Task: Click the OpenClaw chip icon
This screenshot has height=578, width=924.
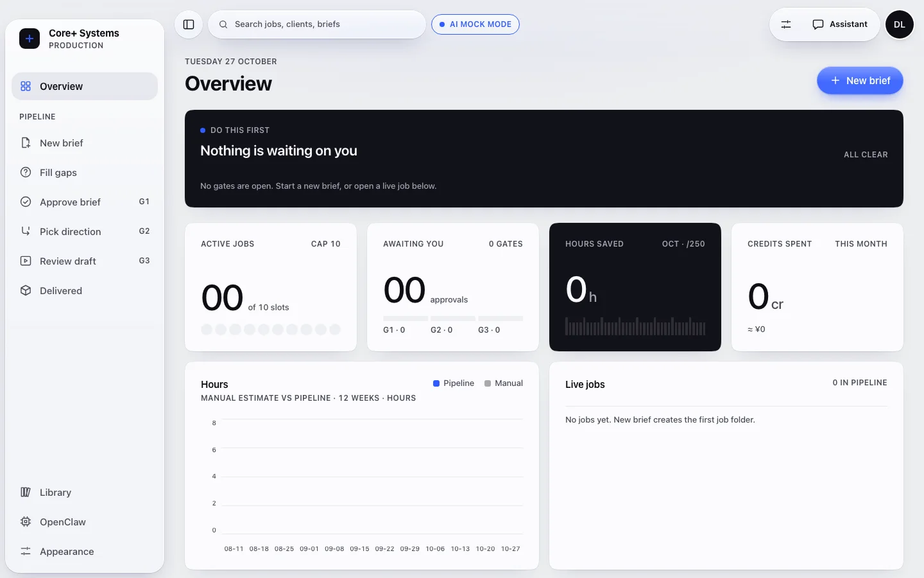Action: coord(26,521)
